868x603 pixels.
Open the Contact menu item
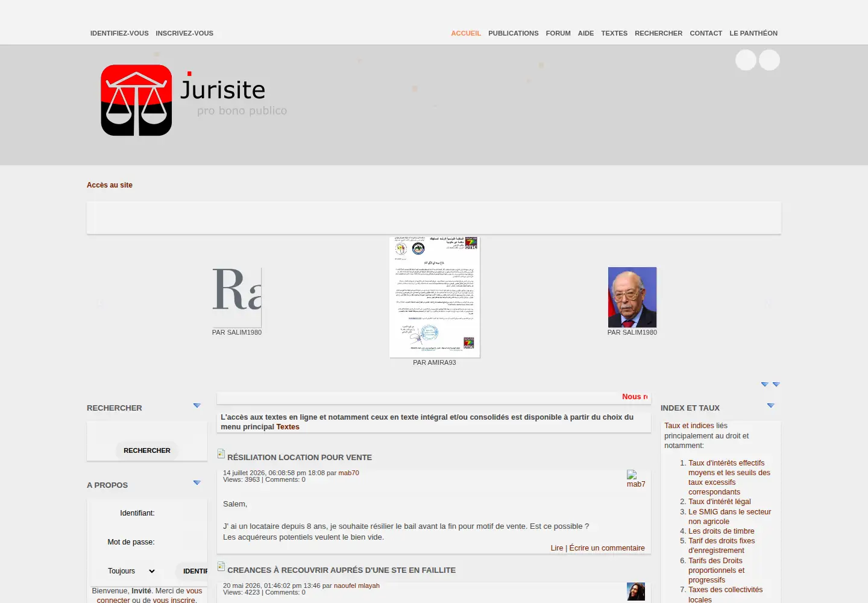(706, 33)
